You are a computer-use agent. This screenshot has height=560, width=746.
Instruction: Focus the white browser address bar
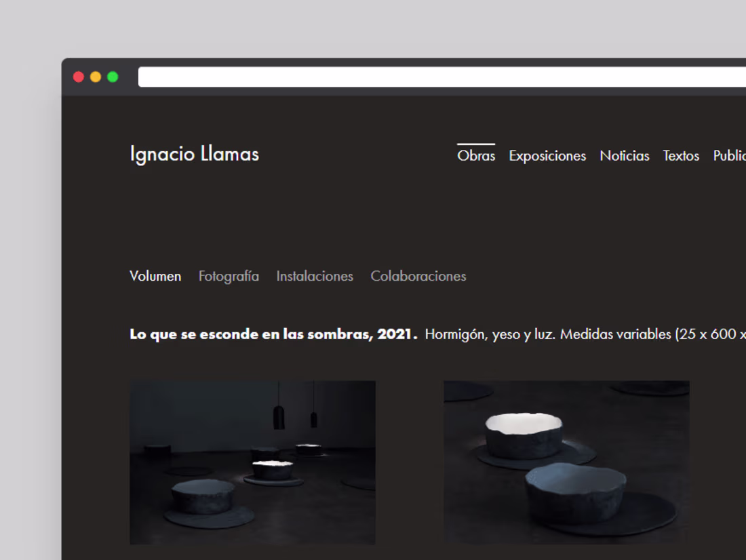point(442,77)
